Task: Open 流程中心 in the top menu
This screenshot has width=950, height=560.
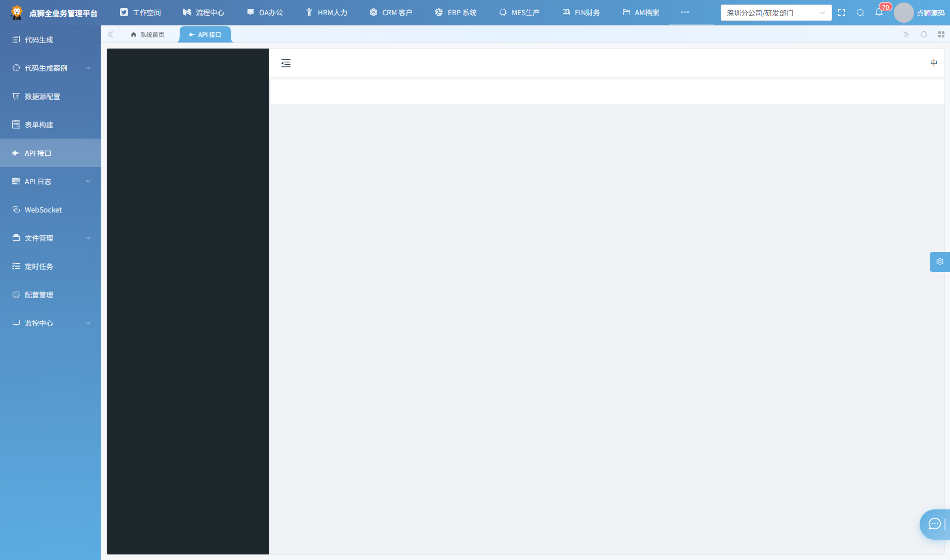Action: (x=203, y=13)
